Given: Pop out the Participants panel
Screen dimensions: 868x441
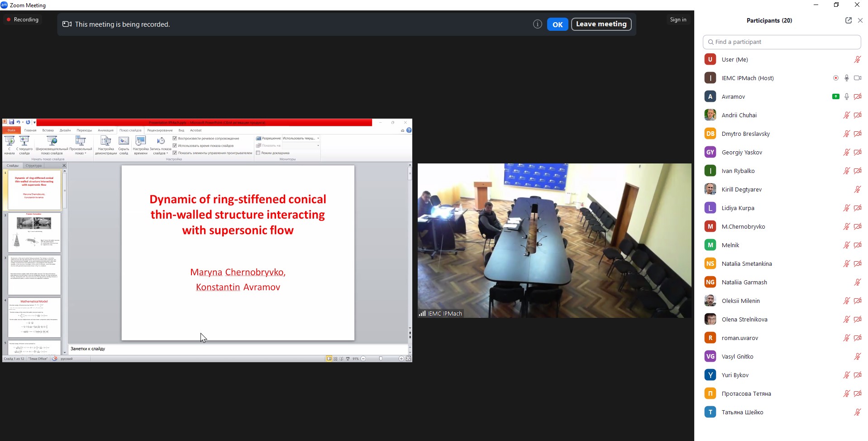Looking at the screenshot, I should click(x=848, y=20).
